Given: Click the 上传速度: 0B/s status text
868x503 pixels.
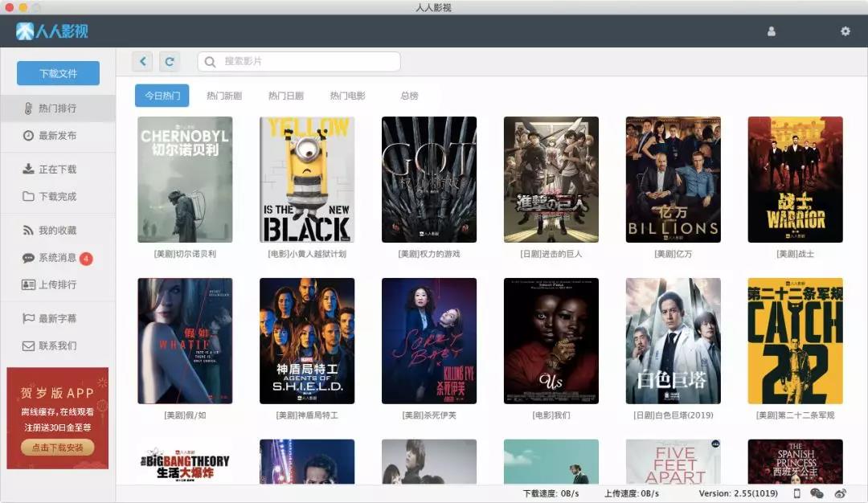Looking at the screenshot, I should (632, 493).
